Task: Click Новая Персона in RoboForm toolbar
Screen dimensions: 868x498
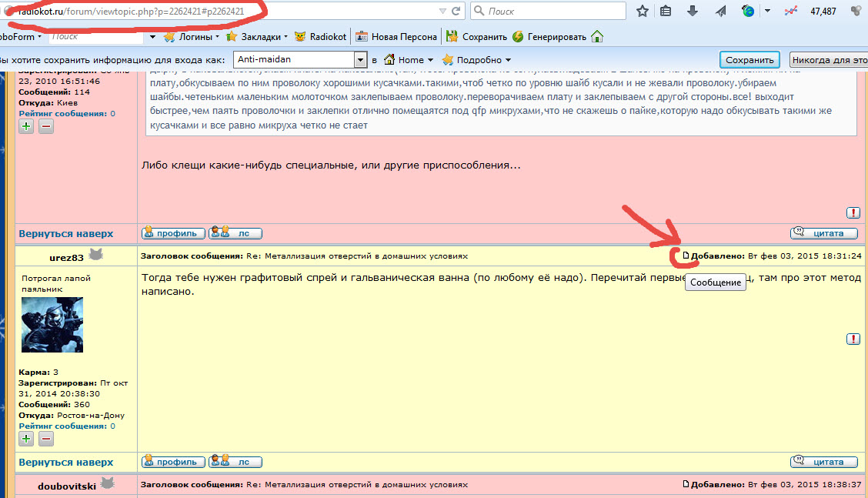Action: coord(396,37)
